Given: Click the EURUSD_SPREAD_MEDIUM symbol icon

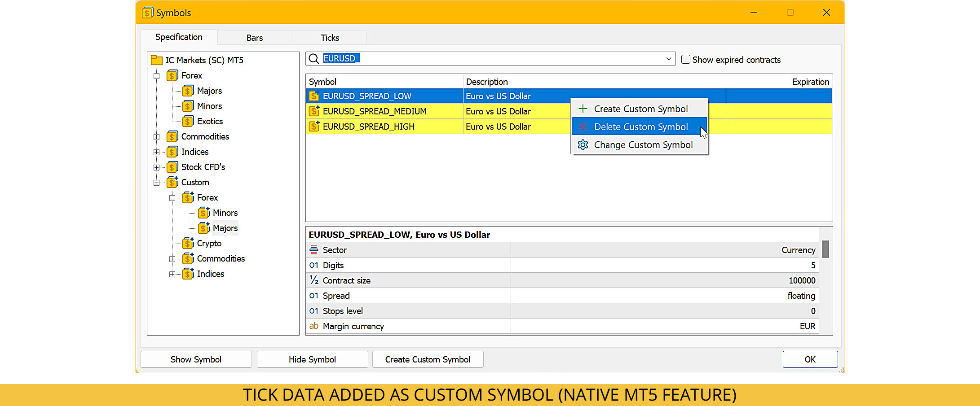Looking at the screenshot, I should [314, 111].
